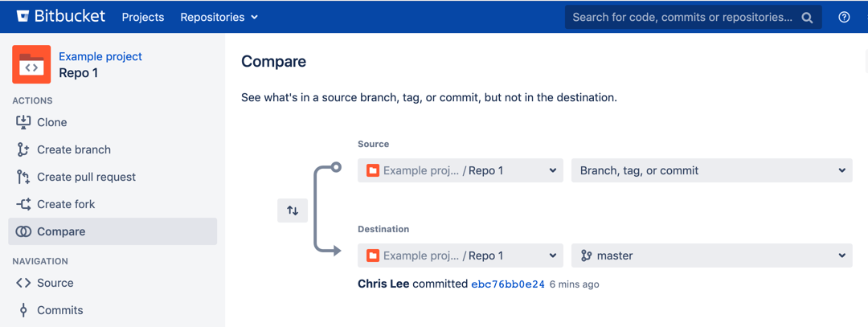The width and height of the screenshot is (868, 327).
Task: Click the Source code brackets icon
Action: [x=23, y=283]
